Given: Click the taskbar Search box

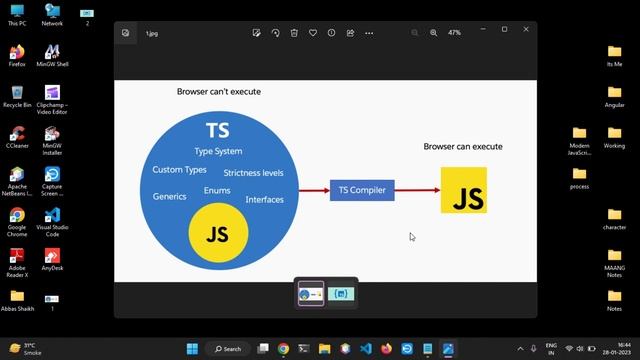Looking at the screenshot, I should tap(228, 349).
